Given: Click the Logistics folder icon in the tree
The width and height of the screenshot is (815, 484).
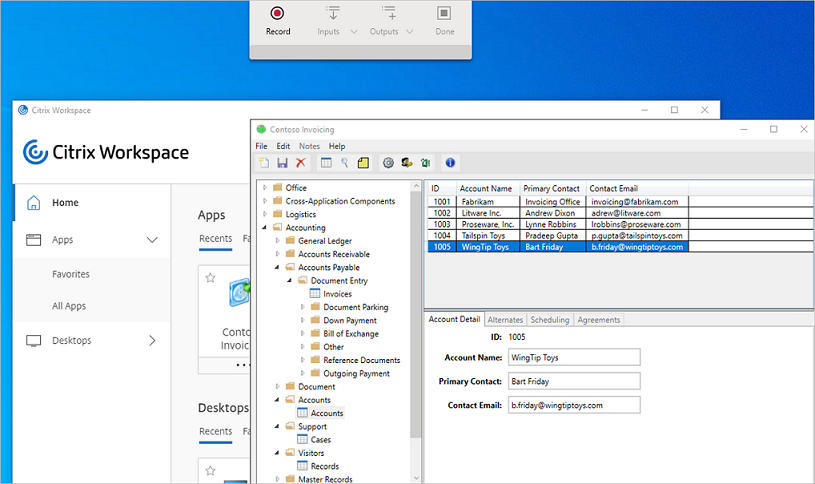Looking at the screenshot, I should pyautogui.click(x=278, y=214).
